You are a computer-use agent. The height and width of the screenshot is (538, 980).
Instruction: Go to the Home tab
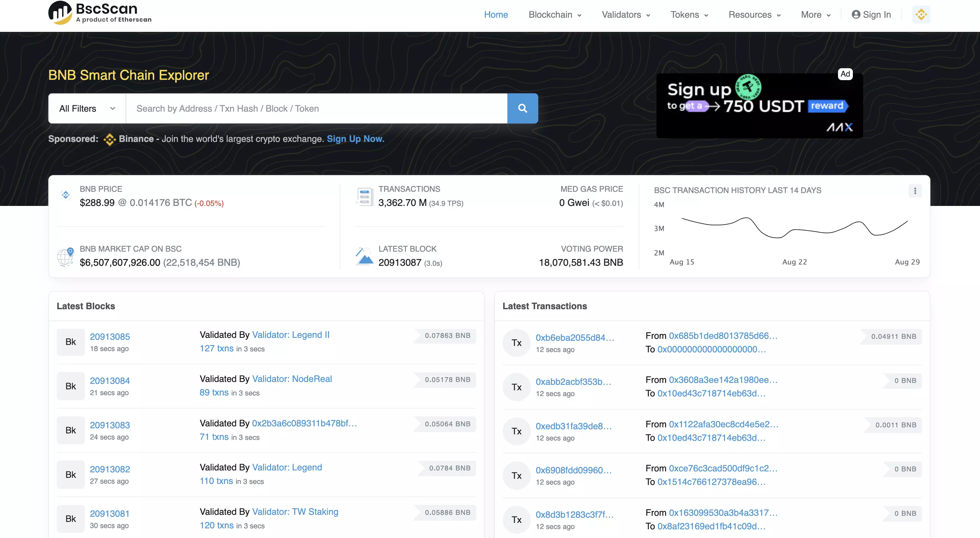(x=496, y=14)
